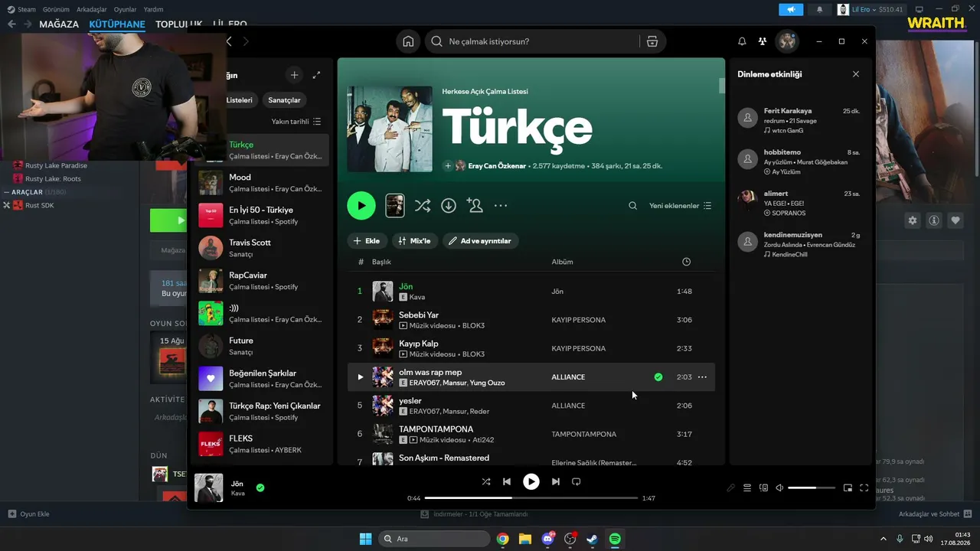980x551 pixels.
Task: Open the Windows Start menu
Action: coord(365,539)
